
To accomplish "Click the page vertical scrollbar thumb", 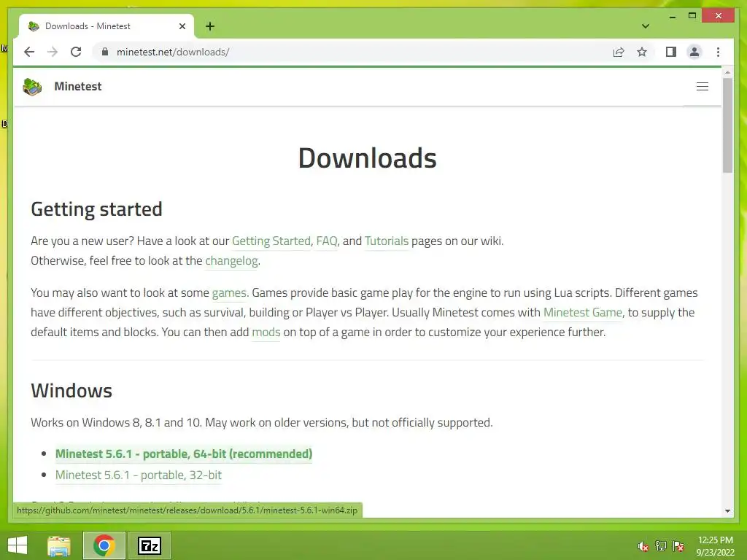I will pos(727,125).
